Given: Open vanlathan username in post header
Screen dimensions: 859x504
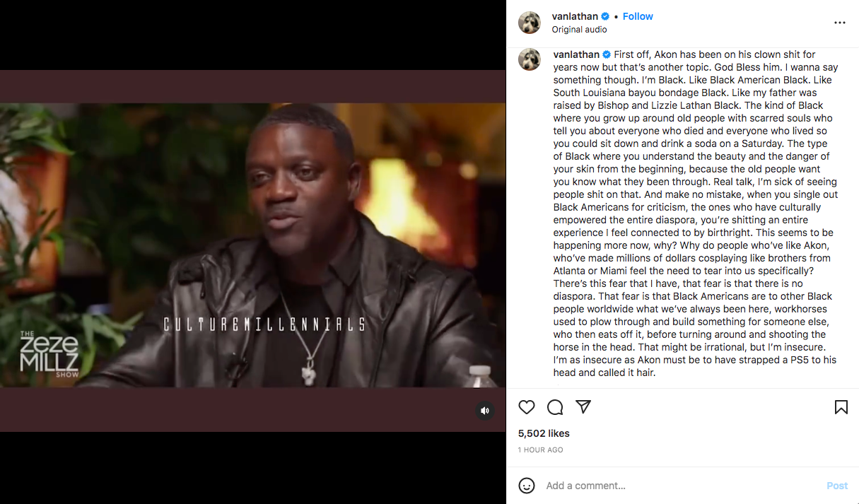Looking at the screenshot, I should click(575, 16).
